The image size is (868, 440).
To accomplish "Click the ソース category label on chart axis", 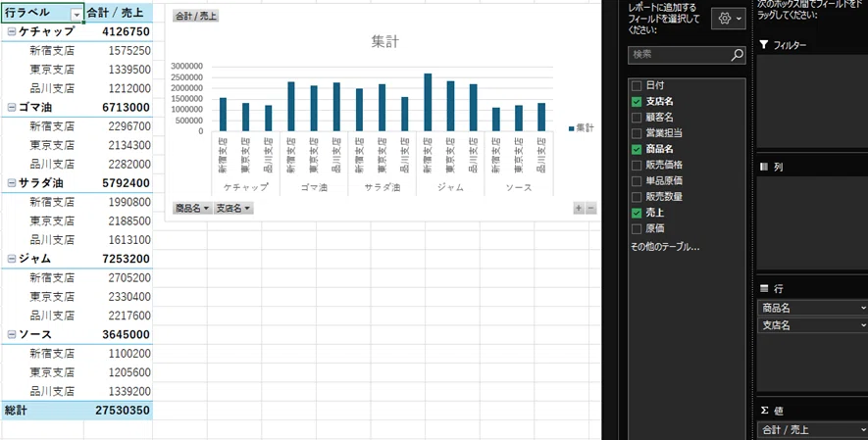I will point(519,188).
